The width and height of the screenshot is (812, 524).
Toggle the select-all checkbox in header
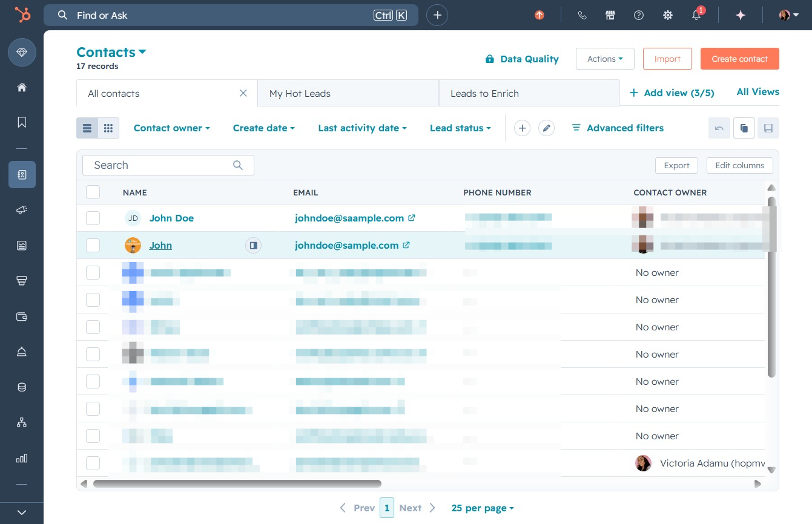[93, 192]
